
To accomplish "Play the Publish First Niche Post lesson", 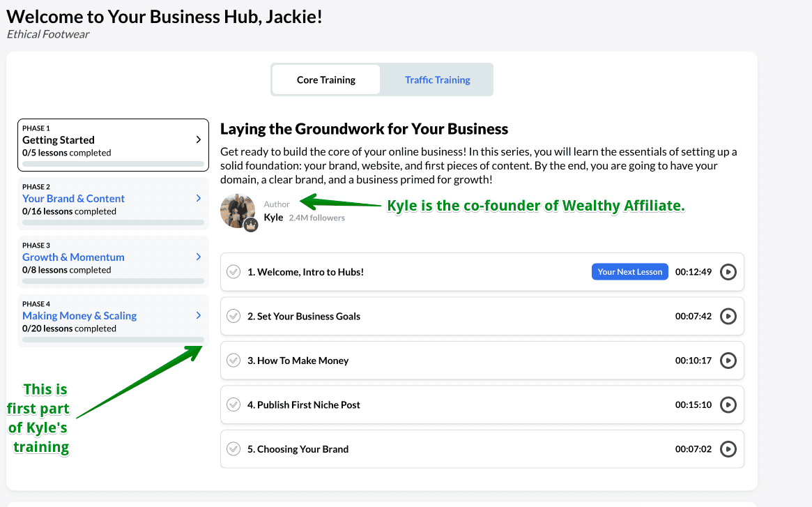I will pyautogui.click(x=728, y=405).
